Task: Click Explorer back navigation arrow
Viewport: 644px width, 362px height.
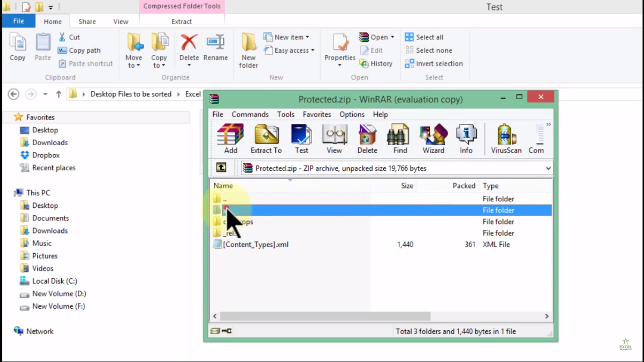Action: click(14, 94)
